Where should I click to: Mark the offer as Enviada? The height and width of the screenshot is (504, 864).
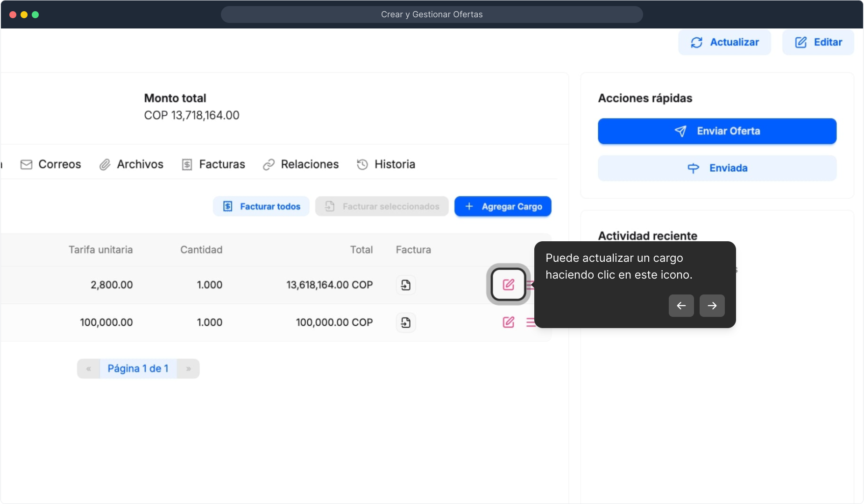pyautogui.click(x=717, y=168)
